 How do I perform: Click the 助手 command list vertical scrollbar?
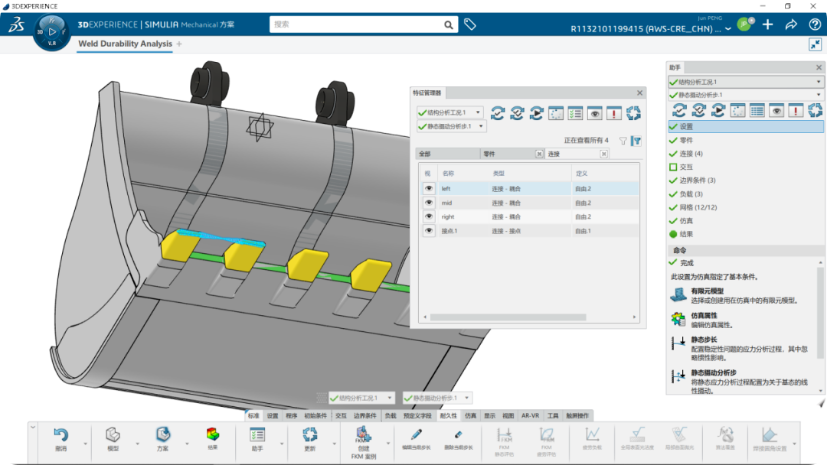[x=820, y=313]
